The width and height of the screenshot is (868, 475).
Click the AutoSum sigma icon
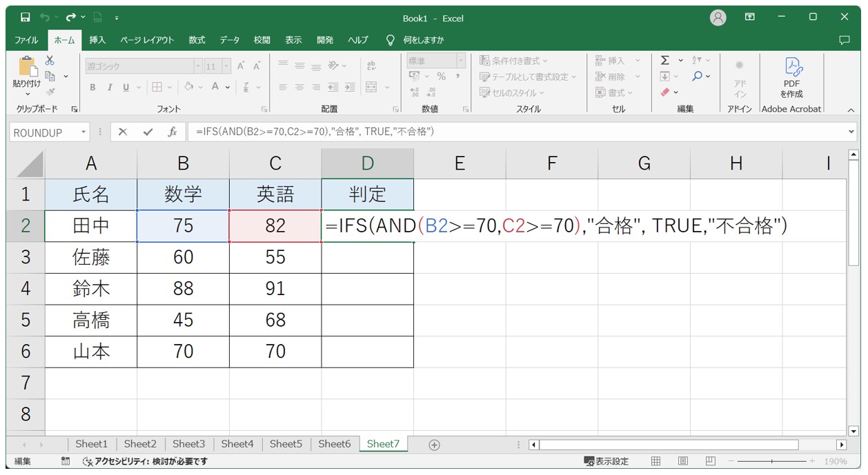(664, 61)
